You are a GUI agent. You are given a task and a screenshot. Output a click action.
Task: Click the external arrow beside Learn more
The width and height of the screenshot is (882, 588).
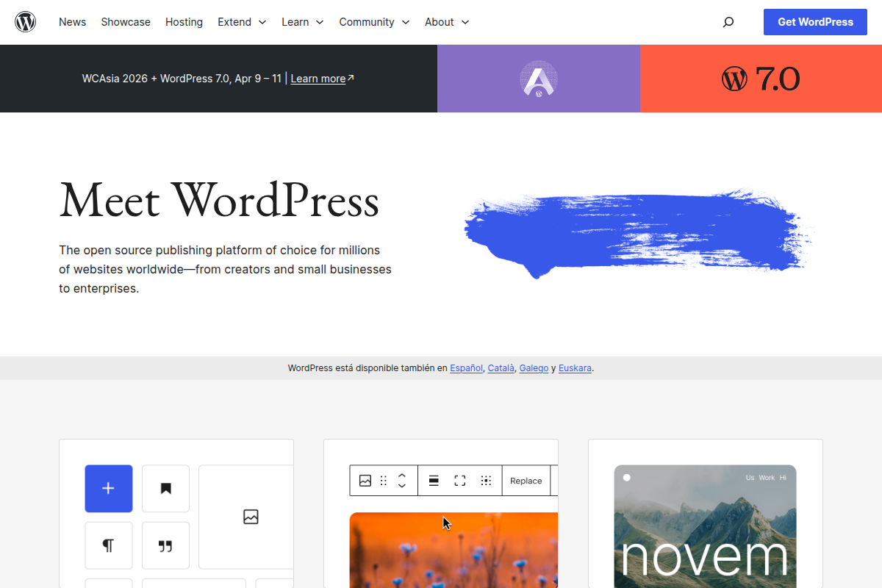351,78
